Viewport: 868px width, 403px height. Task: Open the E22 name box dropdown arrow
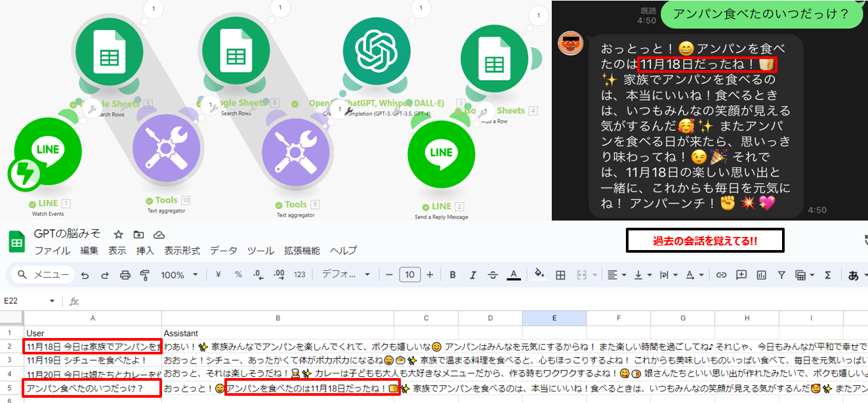tap(52, 301)
